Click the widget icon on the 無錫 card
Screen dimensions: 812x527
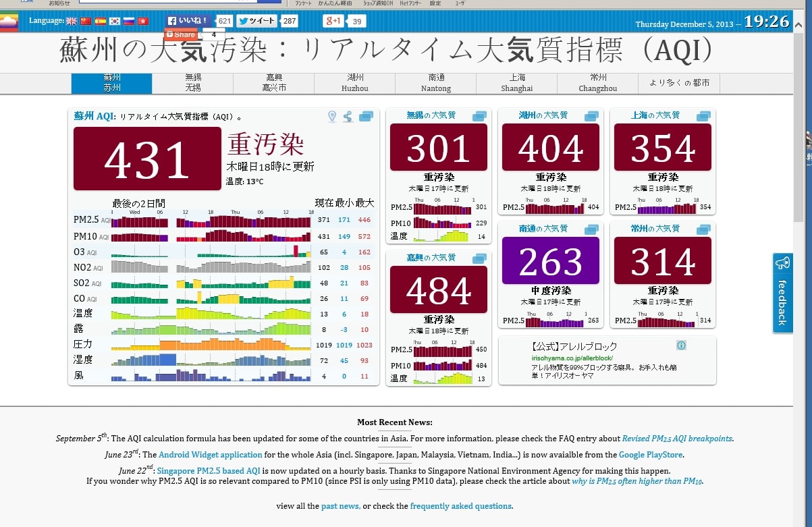coord(480,116)
